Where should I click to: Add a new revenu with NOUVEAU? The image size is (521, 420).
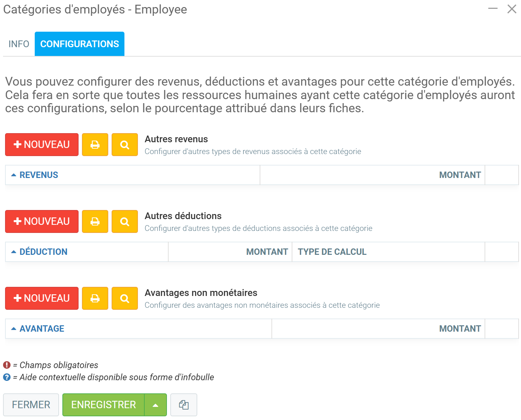[42, 145]
